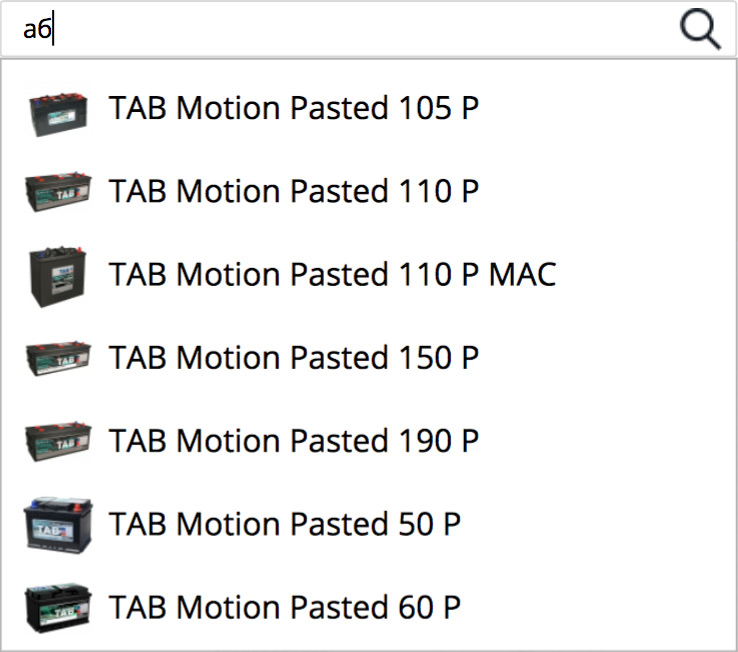The height and width of the screenshot is (652, 738).
Task: Click the magnifying glass search icon
Action: pos(700,29)
